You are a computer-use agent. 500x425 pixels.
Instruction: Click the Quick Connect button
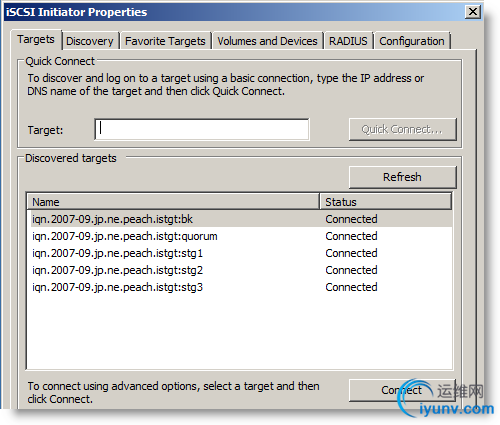click(x=402, y=129)
